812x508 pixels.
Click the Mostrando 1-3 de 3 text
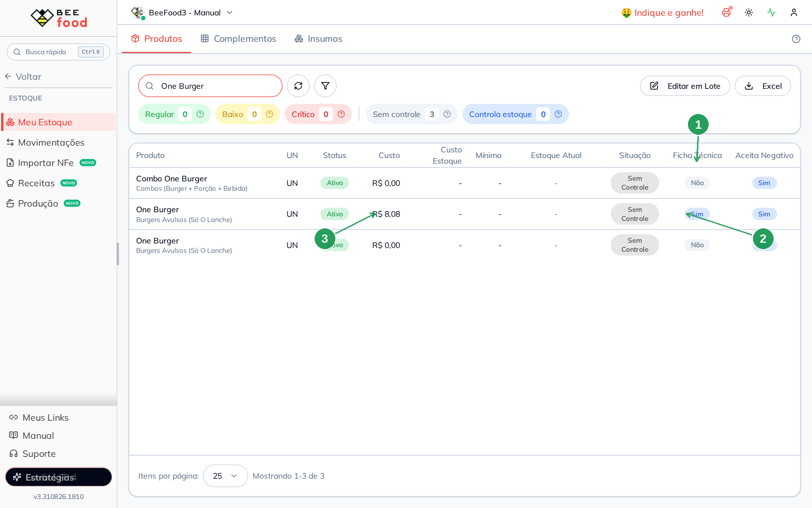[289, 476]
